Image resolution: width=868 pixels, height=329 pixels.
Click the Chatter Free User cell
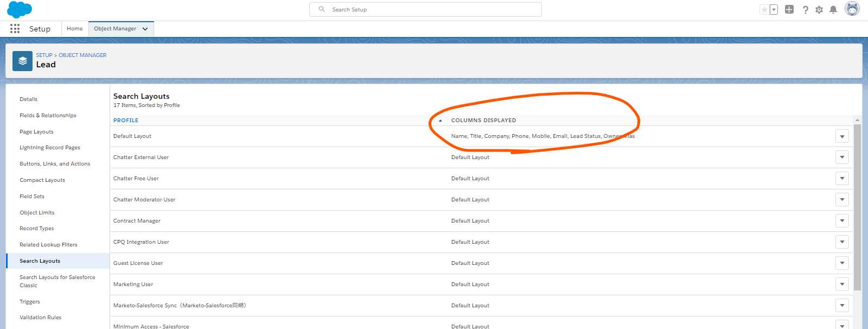136,179
